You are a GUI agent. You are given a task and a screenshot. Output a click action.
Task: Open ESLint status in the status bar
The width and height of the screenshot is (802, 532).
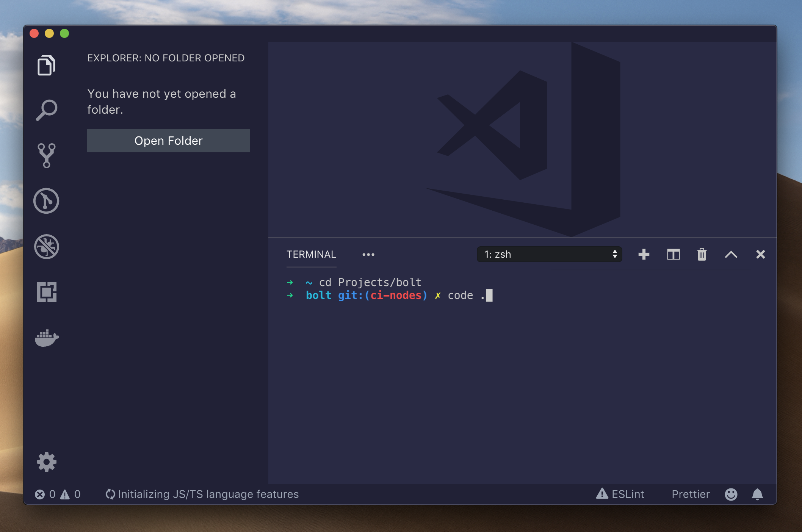[620, 494]
